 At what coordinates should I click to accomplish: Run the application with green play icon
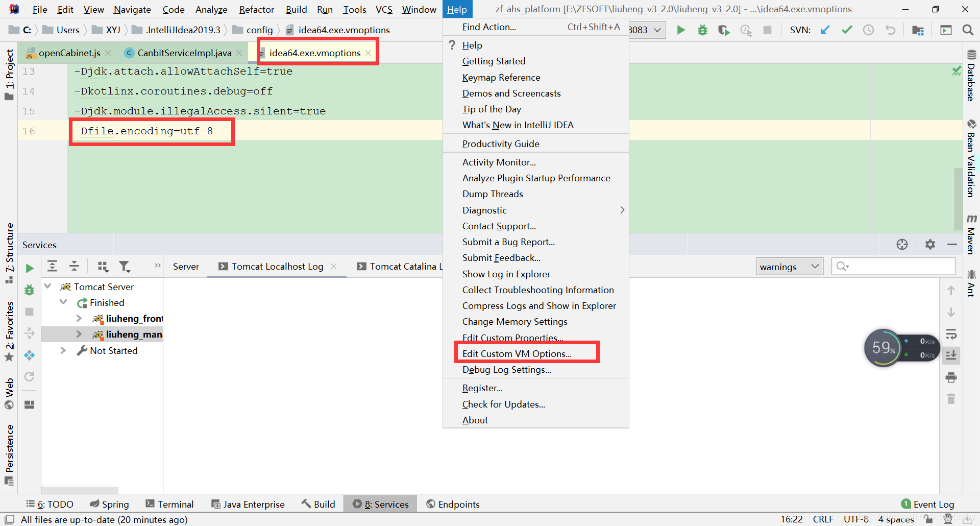pos(680,30)
